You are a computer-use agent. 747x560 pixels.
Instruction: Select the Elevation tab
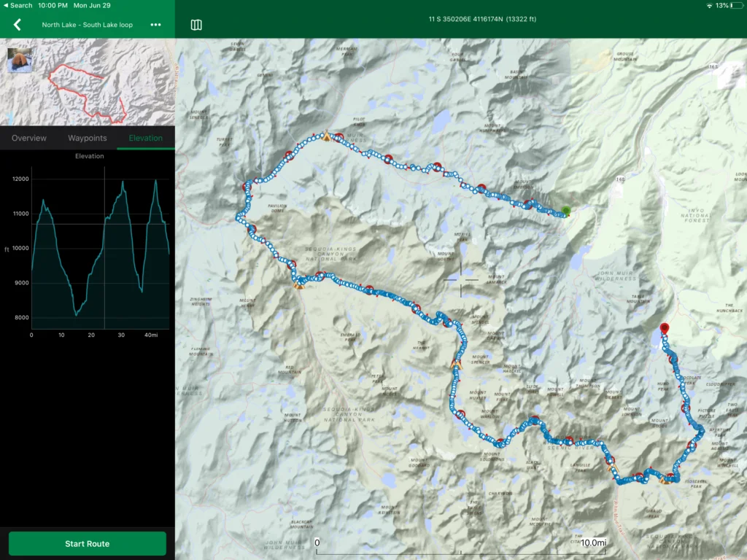[145, 138]
